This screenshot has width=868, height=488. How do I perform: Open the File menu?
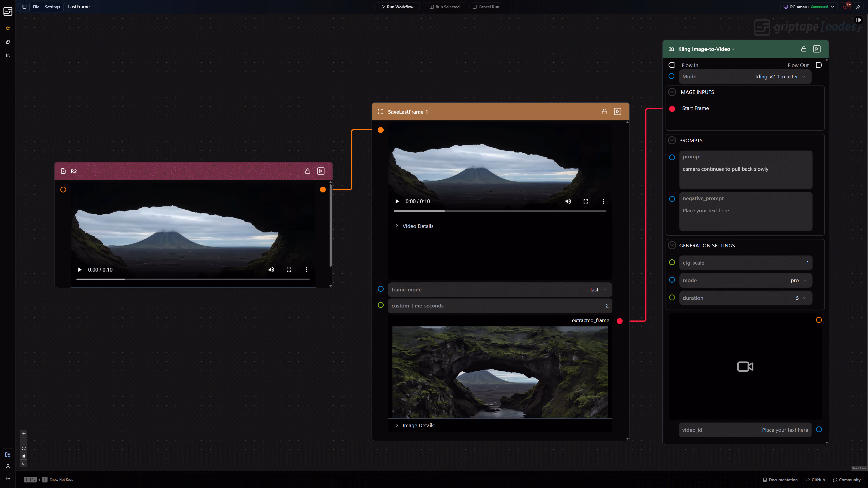click(36, 6)
